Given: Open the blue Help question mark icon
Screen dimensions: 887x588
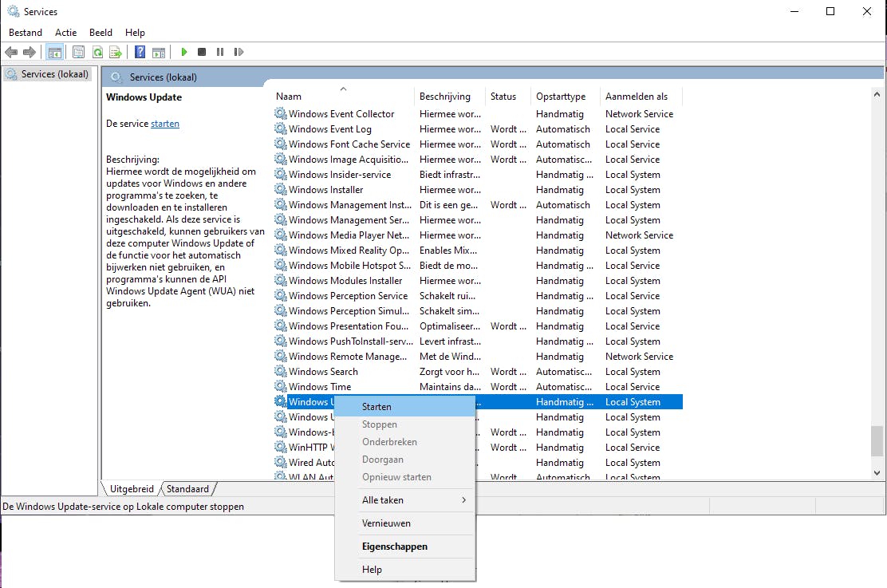Looking at the screenshot, I should click(140, 52).
